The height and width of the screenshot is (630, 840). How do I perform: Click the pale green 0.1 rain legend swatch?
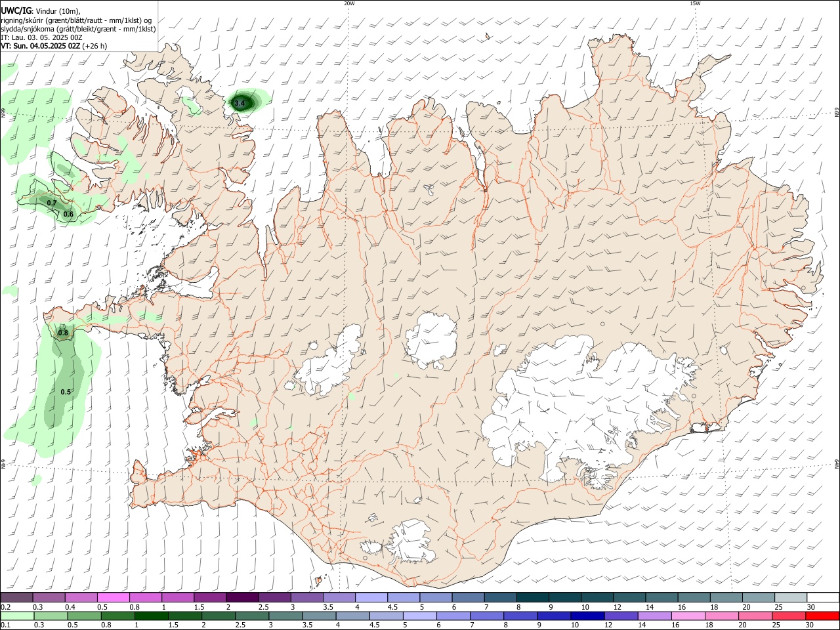pyautogui.click(x=17, y=616)
